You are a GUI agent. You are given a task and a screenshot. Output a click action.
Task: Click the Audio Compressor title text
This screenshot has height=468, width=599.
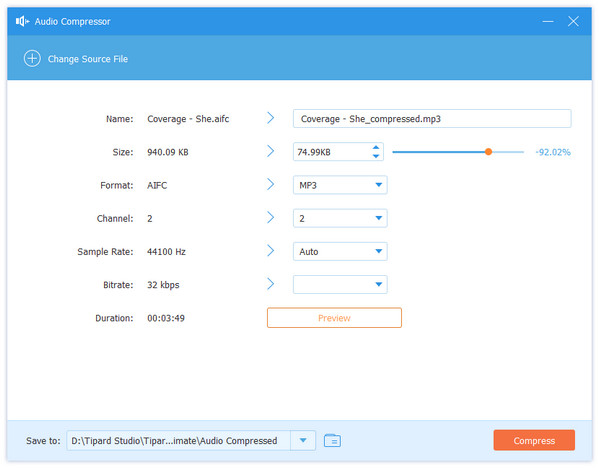coord(73,22)
